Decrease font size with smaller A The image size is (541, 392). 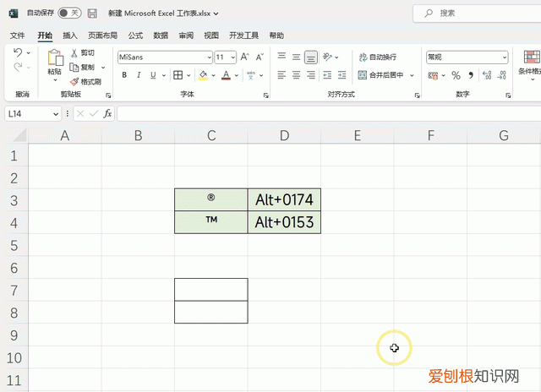click(x=260, y=57)
